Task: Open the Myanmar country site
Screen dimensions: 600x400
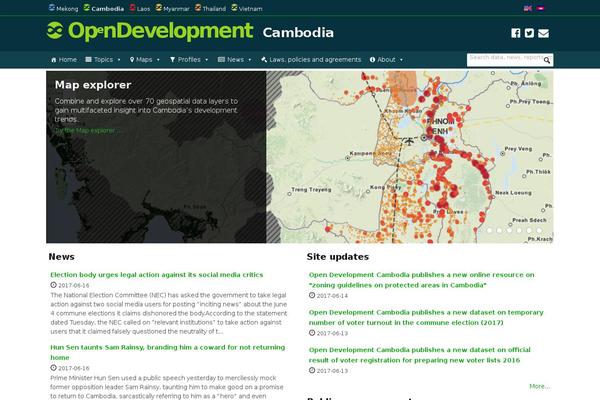Action: (173, 8)
